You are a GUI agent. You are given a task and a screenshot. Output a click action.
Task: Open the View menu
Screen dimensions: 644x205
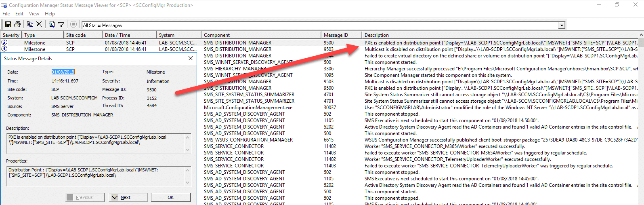pyautogui.click(x=34, y=14)
